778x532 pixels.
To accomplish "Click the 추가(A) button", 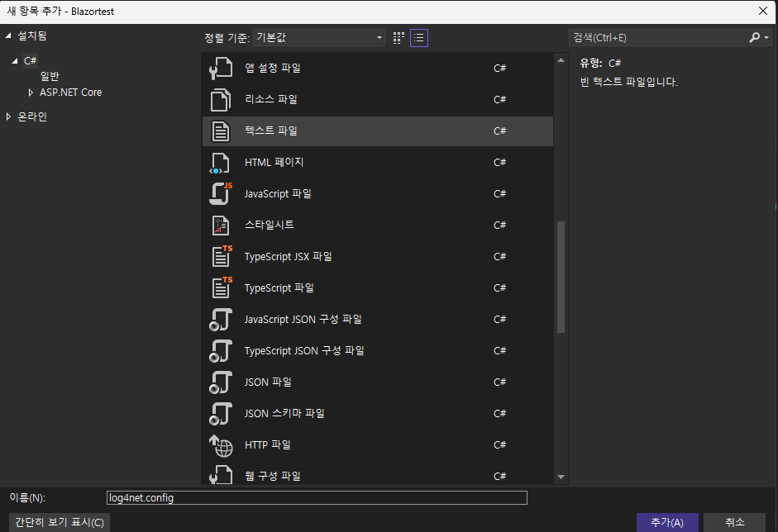I will click(x=667, y=522).
